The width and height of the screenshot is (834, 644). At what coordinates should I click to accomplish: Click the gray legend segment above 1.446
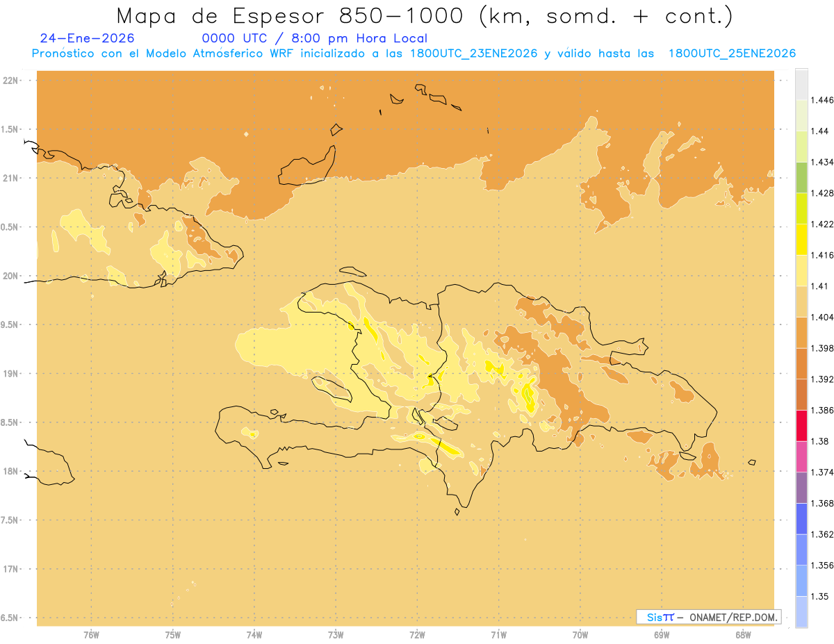801,84
